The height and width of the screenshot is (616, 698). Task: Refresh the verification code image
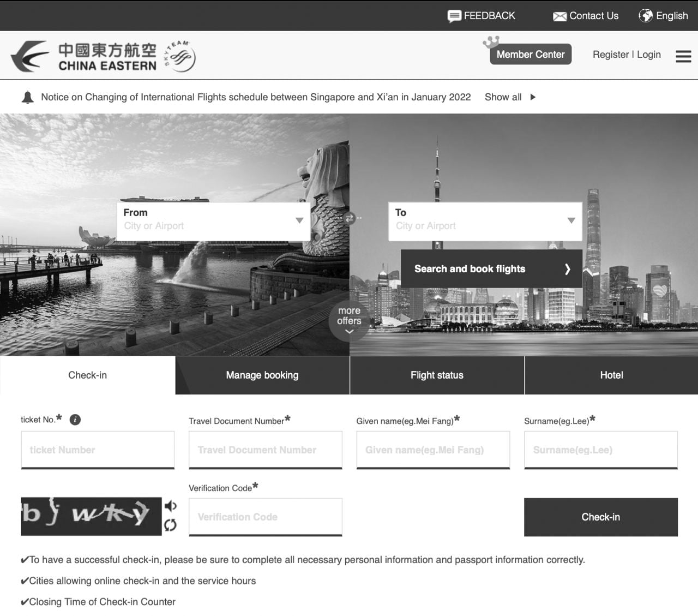coord(170,525)
